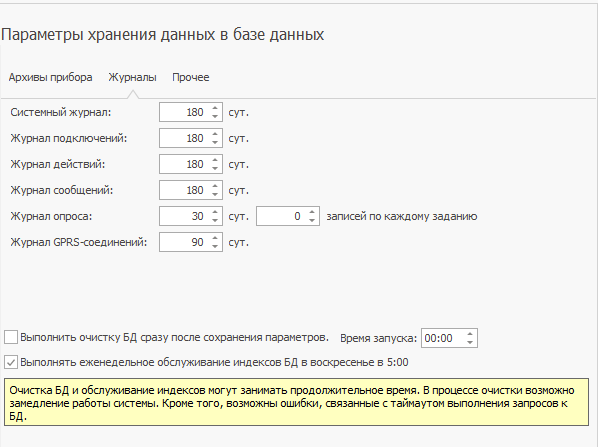598x447 pixels.
Task: Decrease the Журнал GPRS-соединений days value
Action: point(215,246)
